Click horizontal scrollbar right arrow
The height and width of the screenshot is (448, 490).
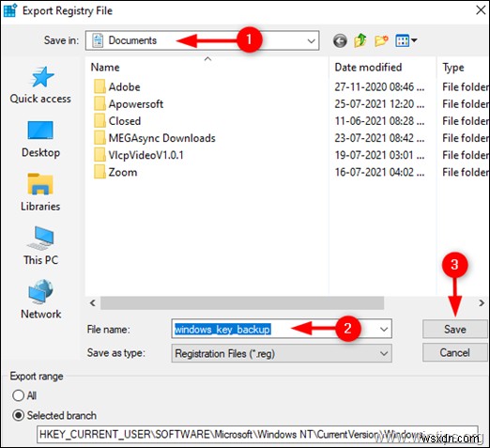[482, 302]
